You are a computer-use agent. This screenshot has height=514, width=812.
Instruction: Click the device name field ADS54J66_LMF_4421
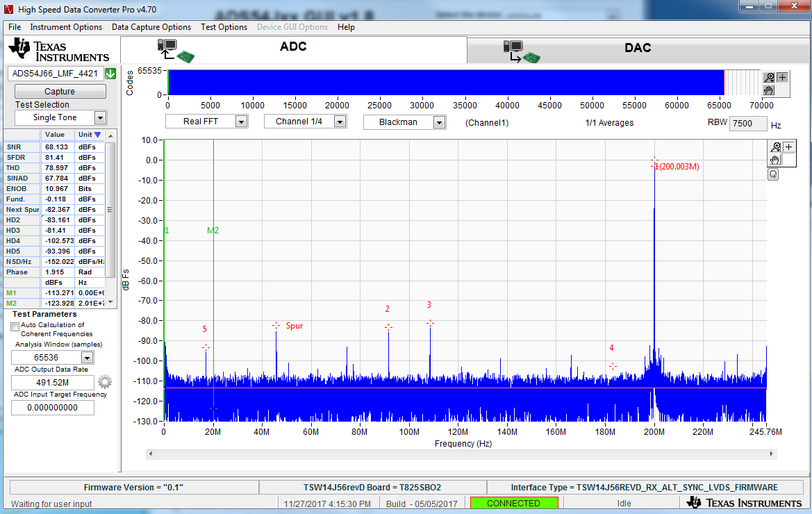point(56,74)
